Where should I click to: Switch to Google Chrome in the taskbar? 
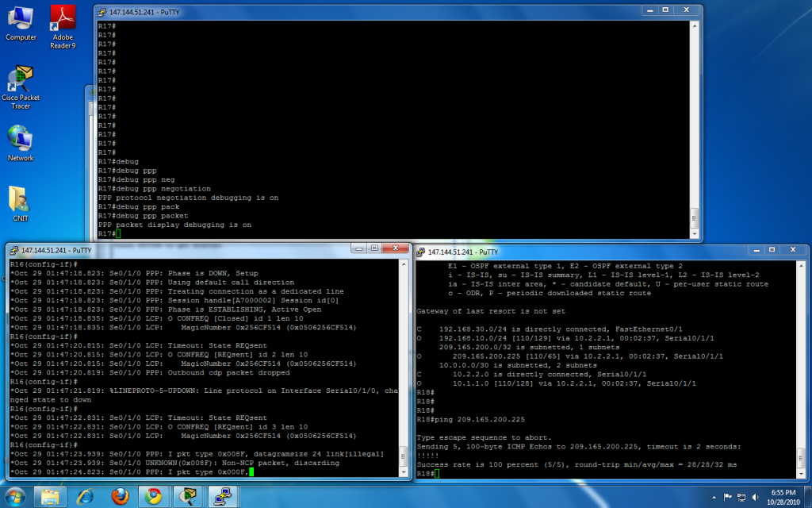click(x=153, y=496)
